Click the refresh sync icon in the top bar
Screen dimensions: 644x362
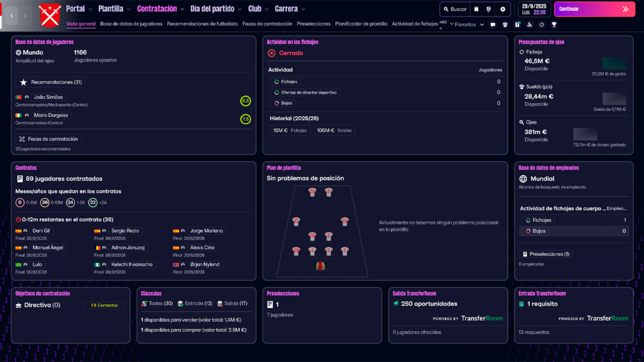pyautogui.click(x=542, y=25)
